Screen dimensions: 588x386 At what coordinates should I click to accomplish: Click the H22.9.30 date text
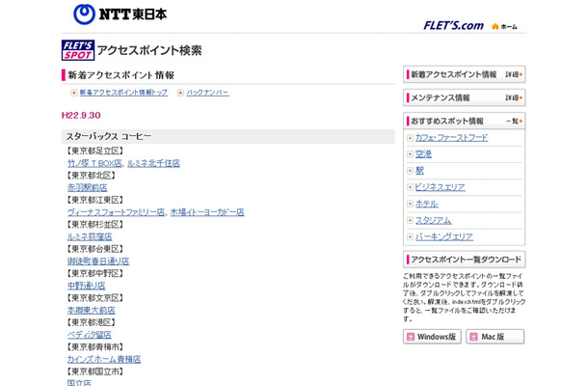point(81,115)
